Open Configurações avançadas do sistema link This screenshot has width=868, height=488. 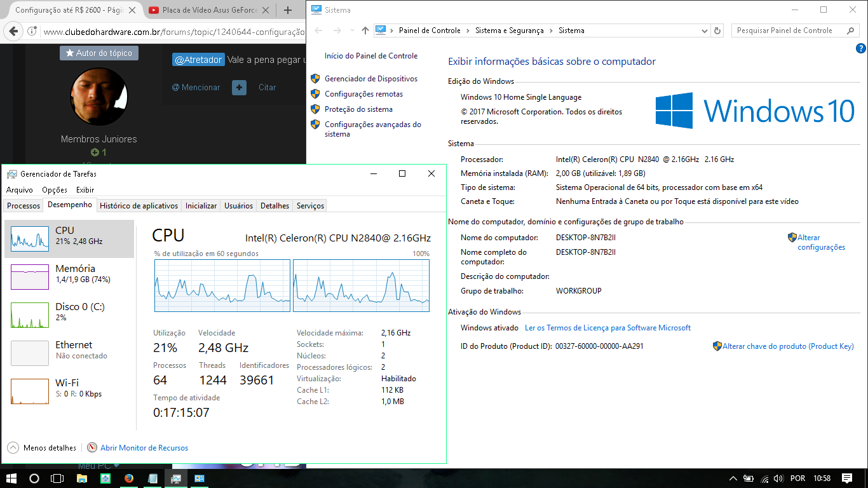coord(373,129)
